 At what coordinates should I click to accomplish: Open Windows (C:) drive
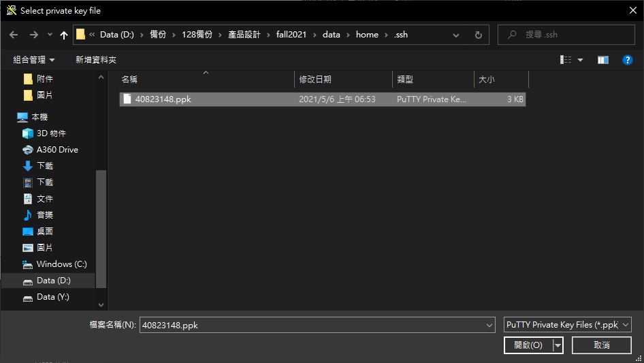[x=61, y=264]
